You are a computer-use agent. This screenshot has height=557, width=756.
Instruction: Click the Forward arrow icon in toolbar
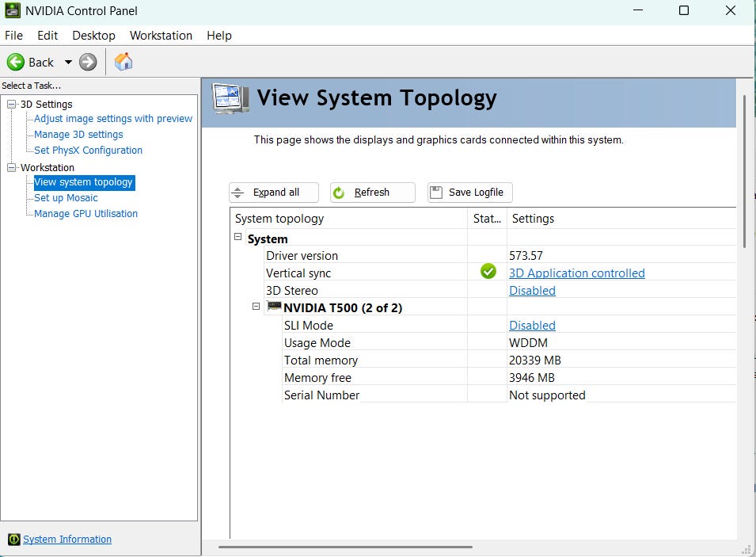[x=88, y=62]
